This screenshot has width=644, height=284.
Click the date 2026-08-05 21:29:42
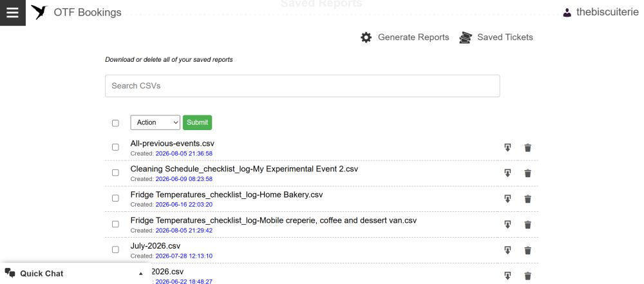[184, 231]
